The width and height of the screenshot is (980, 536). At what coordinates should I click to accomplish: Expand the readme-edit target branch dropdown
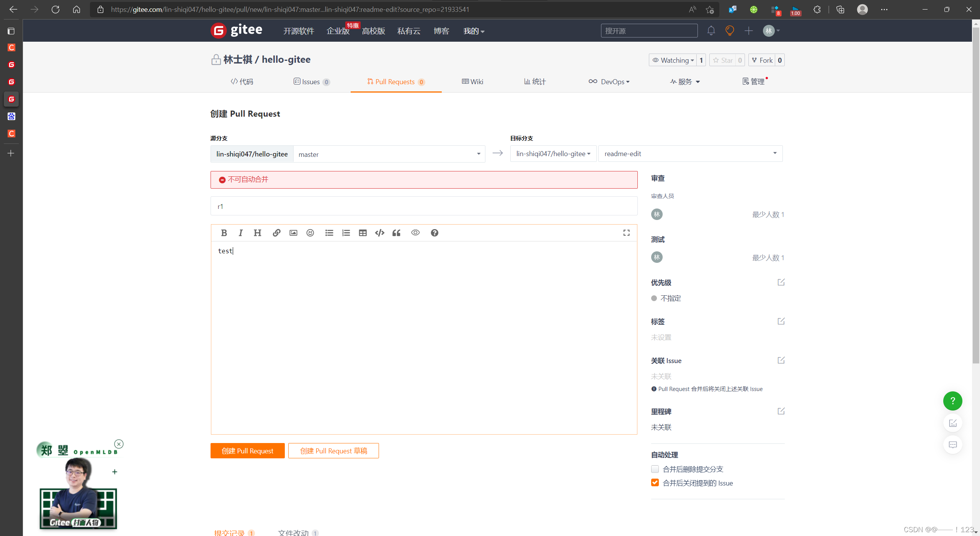(x=690, y=153)
